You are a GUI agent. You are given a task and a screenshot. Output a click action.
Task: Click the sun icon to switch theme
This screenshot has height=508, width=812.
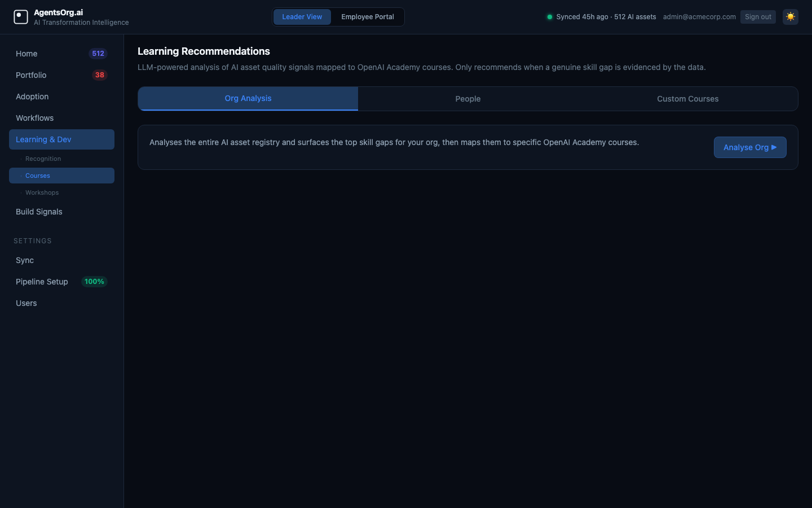(791, 17)
